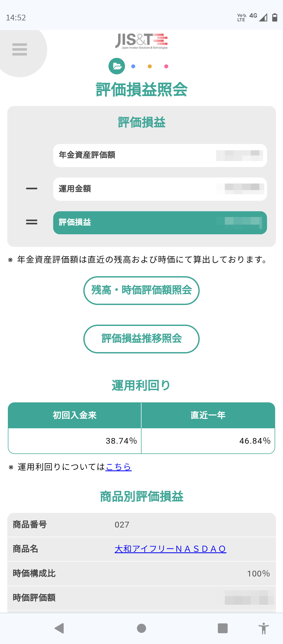This screenshot has width=283, height=644.
Task: Tap the 運用金額 row
Action: click(x=160, y=189)
